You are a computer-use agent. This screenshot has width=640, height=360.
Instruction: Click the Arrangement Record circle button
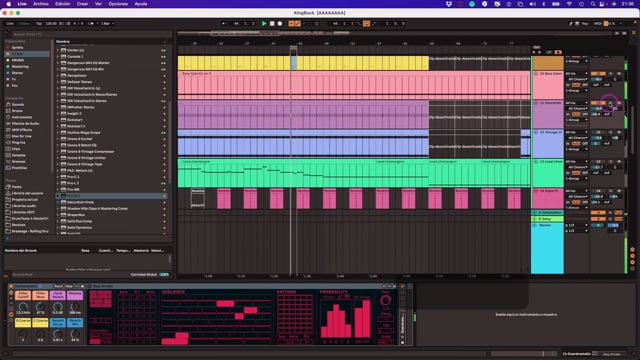click(280, 24)
